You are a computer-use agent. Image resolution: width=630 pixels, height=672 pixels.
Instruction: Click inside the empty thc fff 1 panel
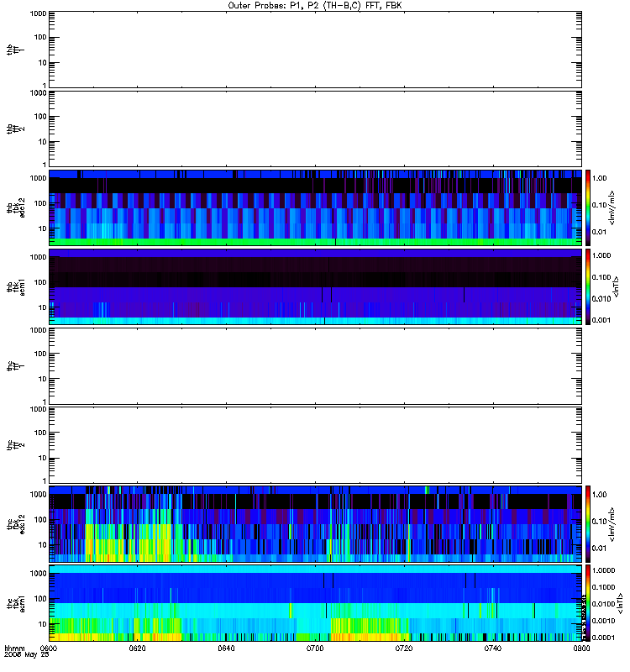(x=315, y=366)
